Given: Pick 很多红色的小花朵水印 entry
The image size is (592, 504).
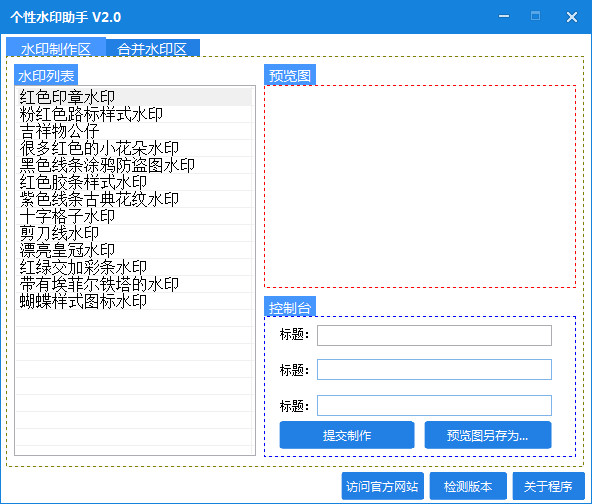Looking at the screenshot, I should (134, 148).
